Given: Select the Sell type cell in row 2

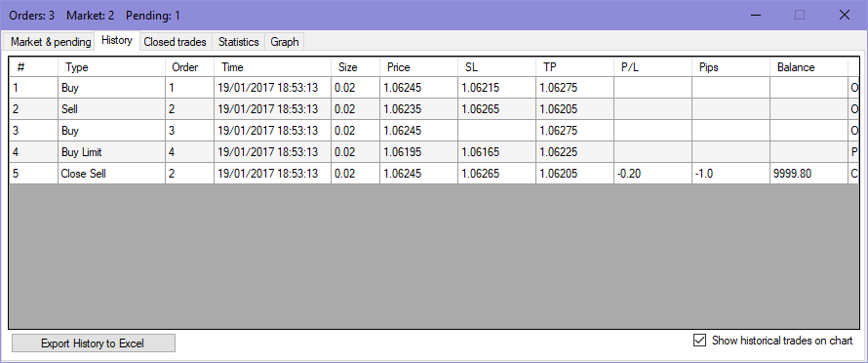Looking at the screenshot, I should coord(111,109).
